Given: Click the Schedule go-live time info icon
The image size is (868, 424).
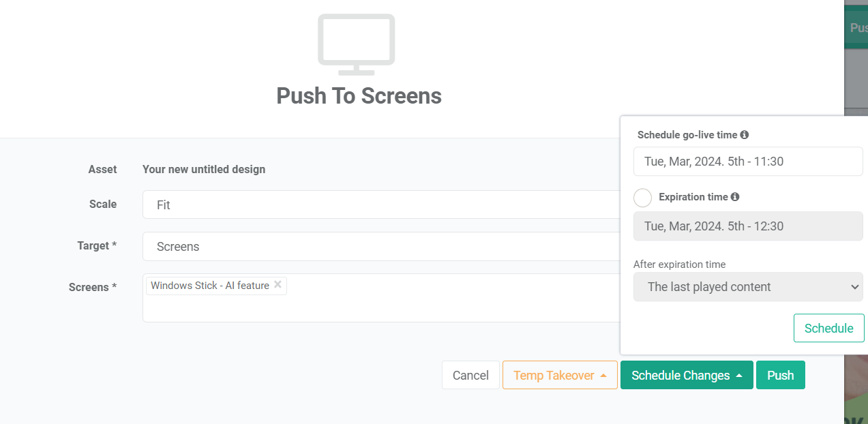Looking at the screenshot, I should tap(745, 134).
